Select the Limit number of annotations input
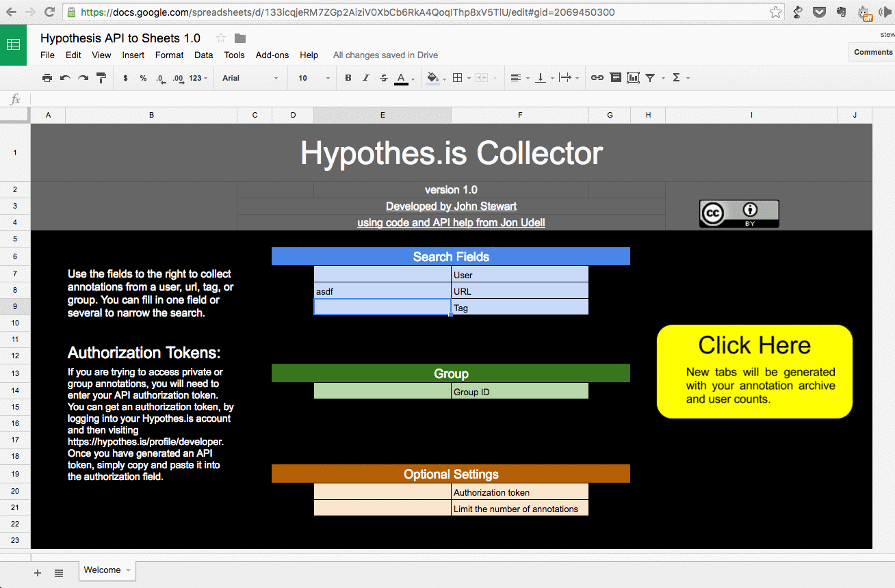Screen dimensions: 895x588 coord(382,508)
